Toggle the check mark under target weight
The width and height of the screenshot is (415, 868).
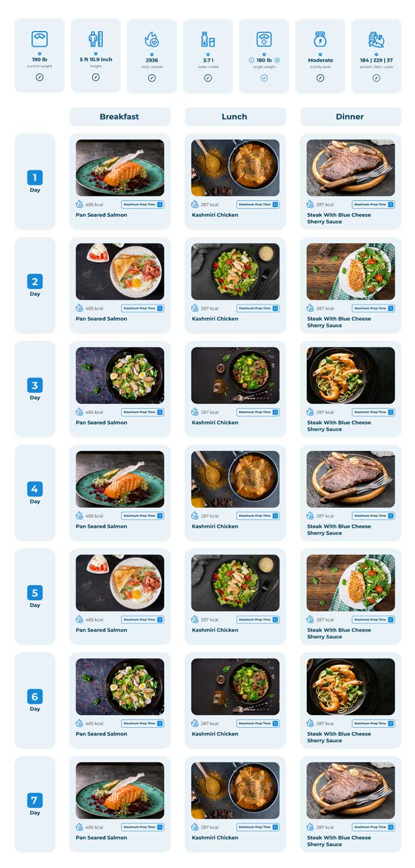[x=264, y=78]
